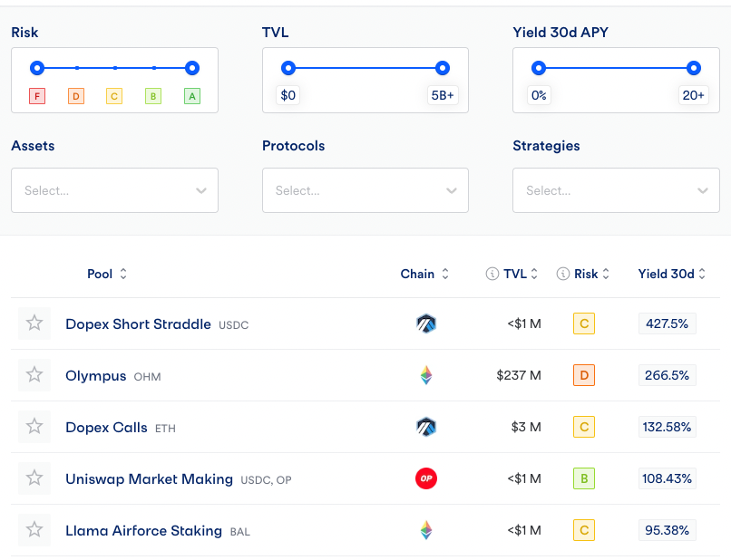
Task: Open the Protocols select dropdown
Action: click(x=365, y=190)
